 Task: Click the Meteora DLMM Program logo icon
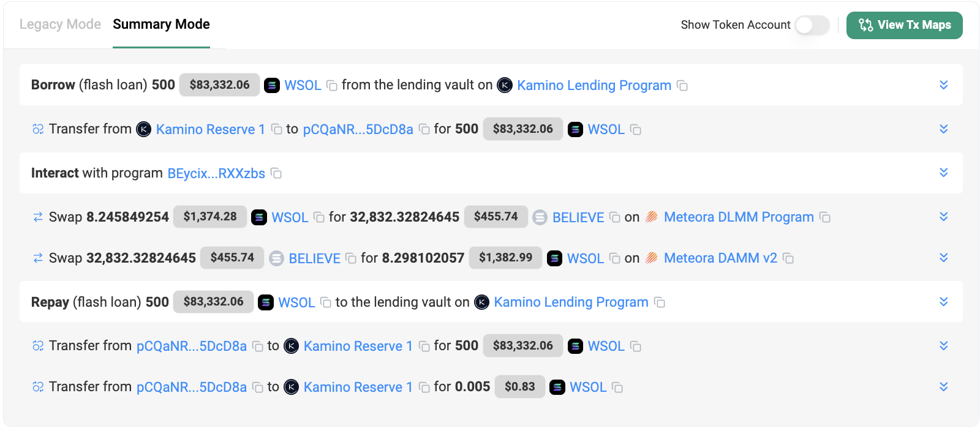652,217
